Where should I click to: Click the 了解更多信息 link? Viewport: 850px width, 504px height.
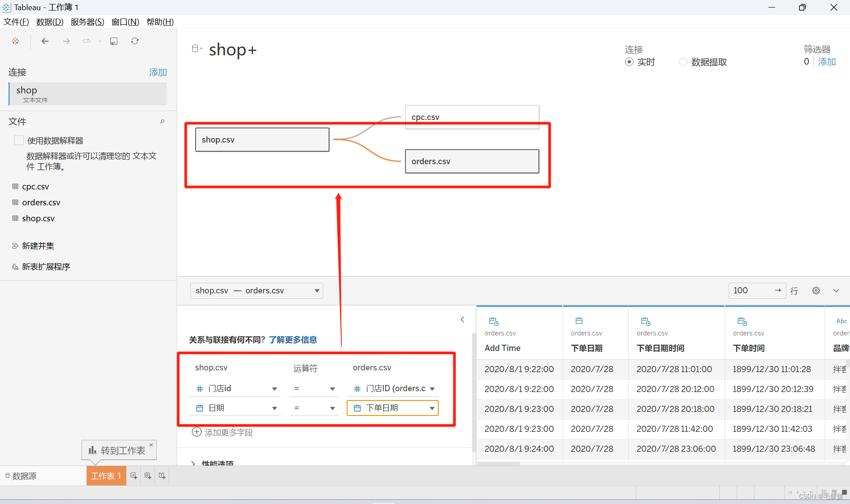pos(293,340)
